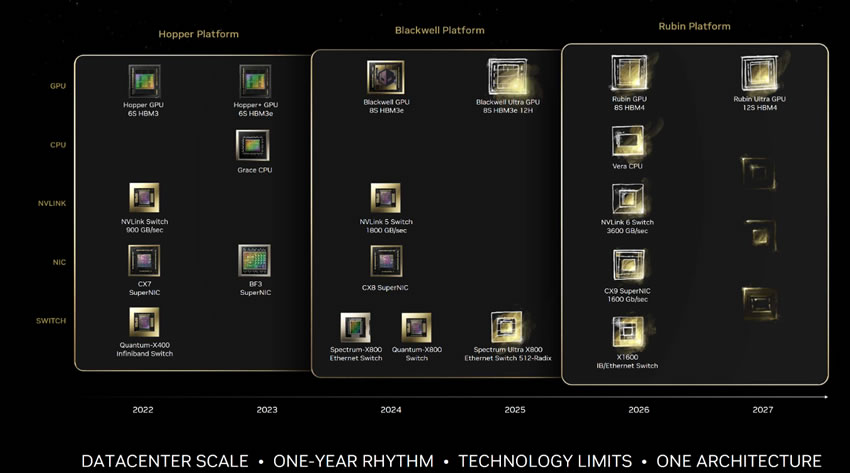Select the CX8 SuperNIC chip icon
This screenshot has width=850, height=473.
(x=386, y=261)
